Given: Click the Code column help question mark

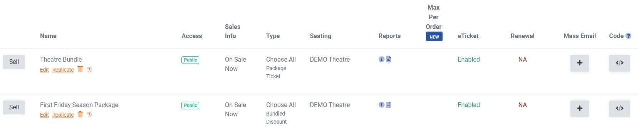Looking at the screenshot, I should point(628,36).
